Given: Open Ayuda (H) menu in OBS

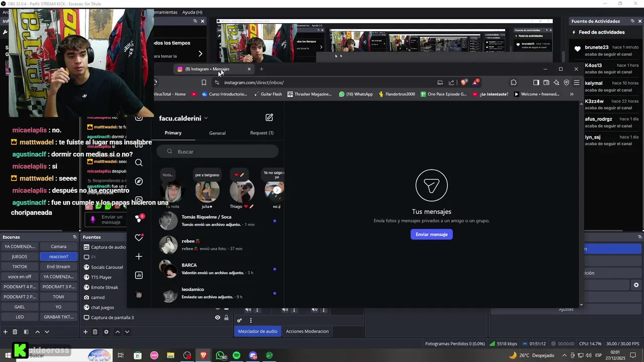Looking at the screenshot, I should [192, 12].
